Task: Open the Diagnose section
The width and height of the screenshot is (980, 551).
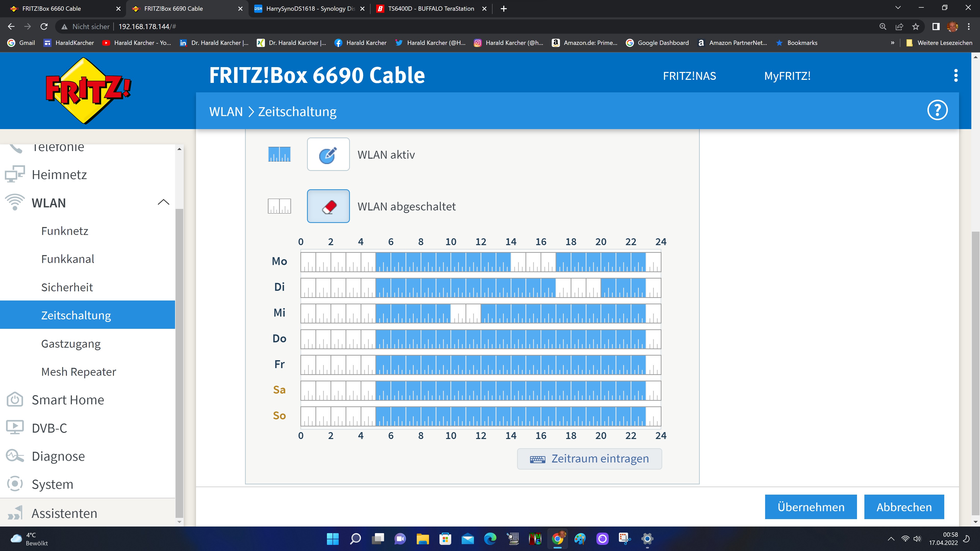Action: (x=58, y=456)
